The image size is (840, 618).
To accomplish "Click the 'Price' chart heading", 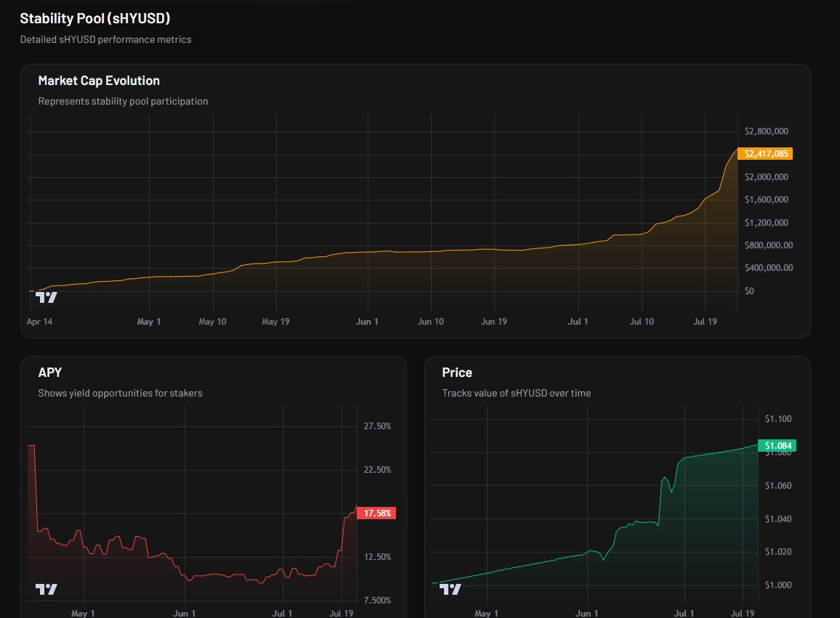I will pos(457,373).
